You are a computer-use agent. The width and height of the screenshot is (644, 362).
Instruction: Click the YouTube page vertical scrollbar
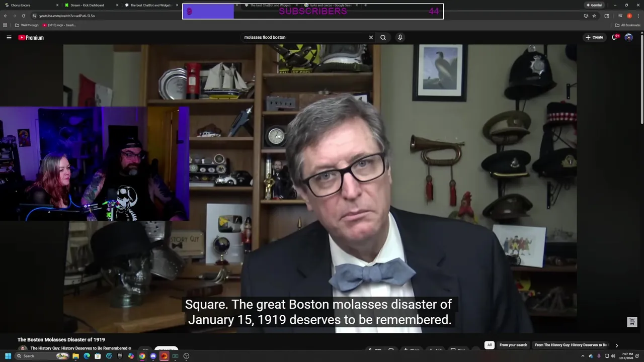point(642,80)
